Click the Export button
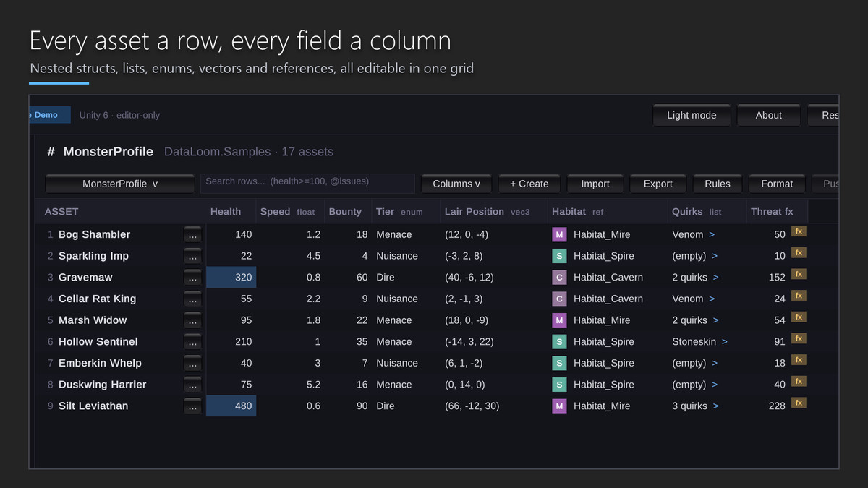Screen dimensions: 868x488 658,184
